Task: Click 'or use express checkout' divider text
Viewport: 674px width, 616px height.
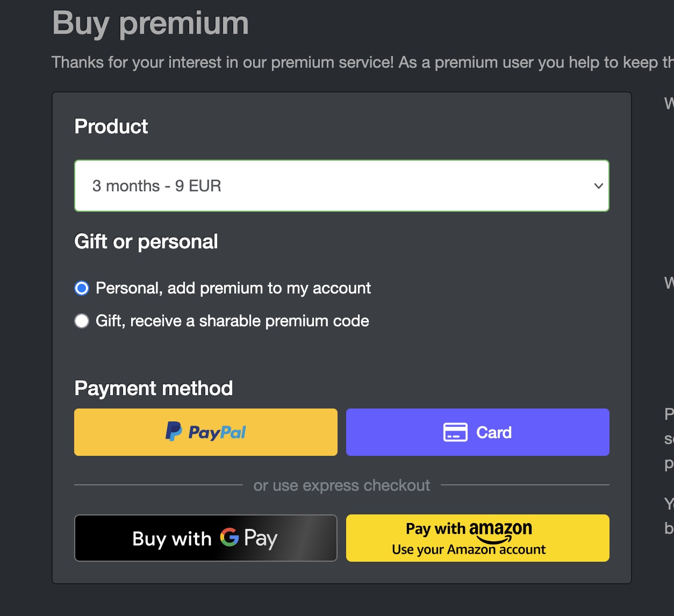Action: coord(342,485)
